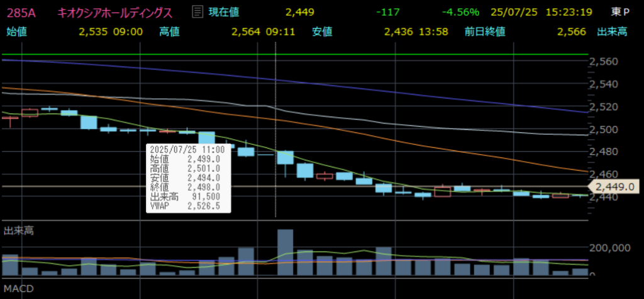Click the tooltip volume value 91,500
Screen dimensions: 644x299
point(208,196)
